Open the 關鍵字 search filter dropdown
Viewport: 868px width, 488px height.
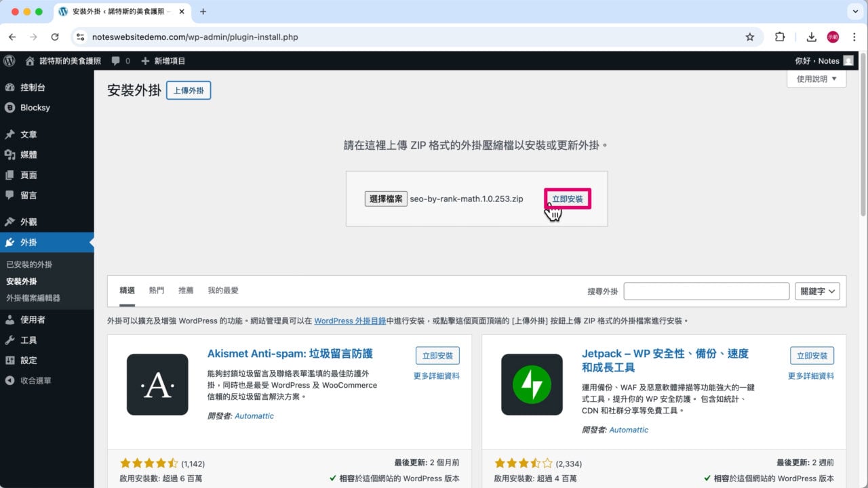(x=817, y=291)
